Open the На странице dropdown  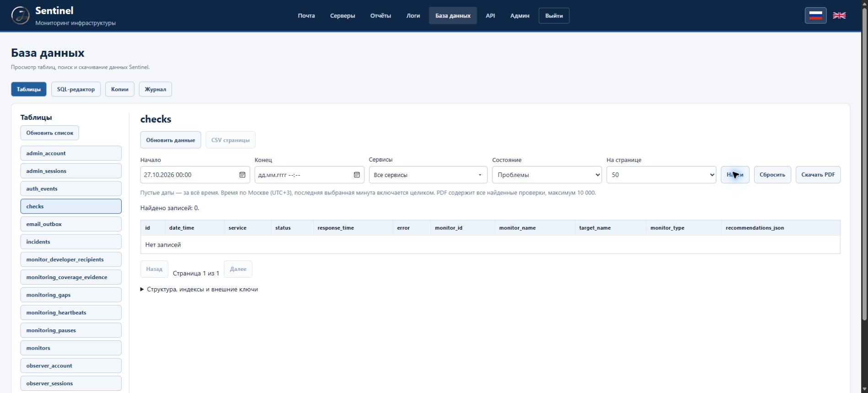pos(661,175)
